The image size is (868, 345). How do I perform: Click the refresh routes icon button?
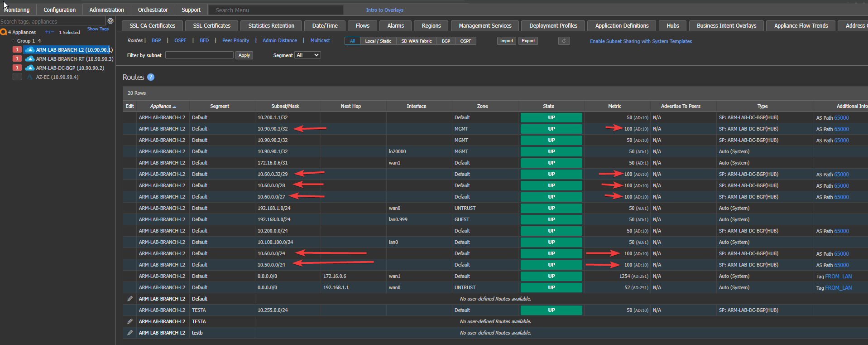[564, 41]
